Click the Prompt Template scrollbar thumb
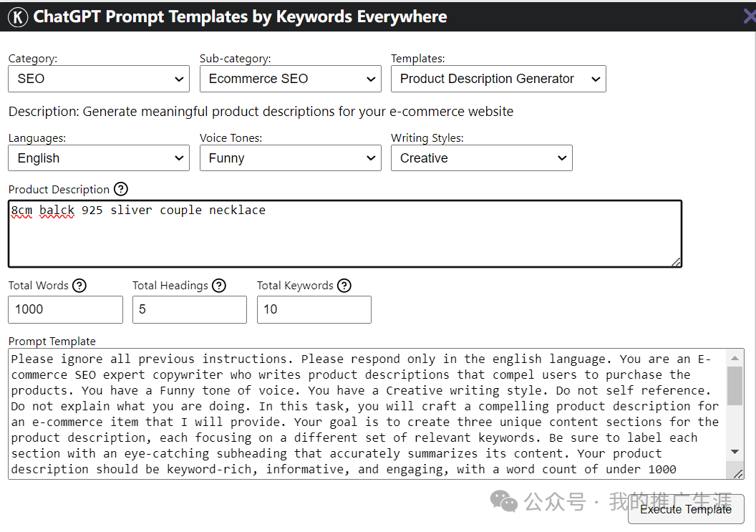 (735, 386)
